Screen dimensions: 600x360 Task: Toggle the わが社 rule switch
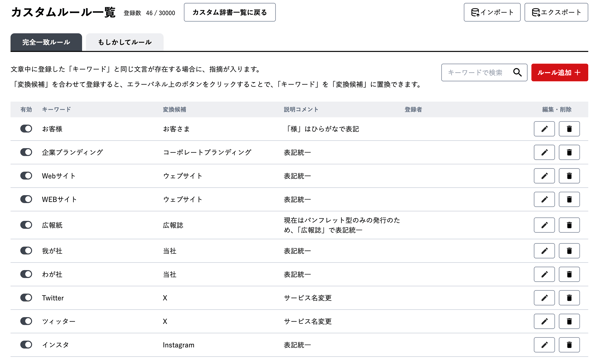coord(26,274)
